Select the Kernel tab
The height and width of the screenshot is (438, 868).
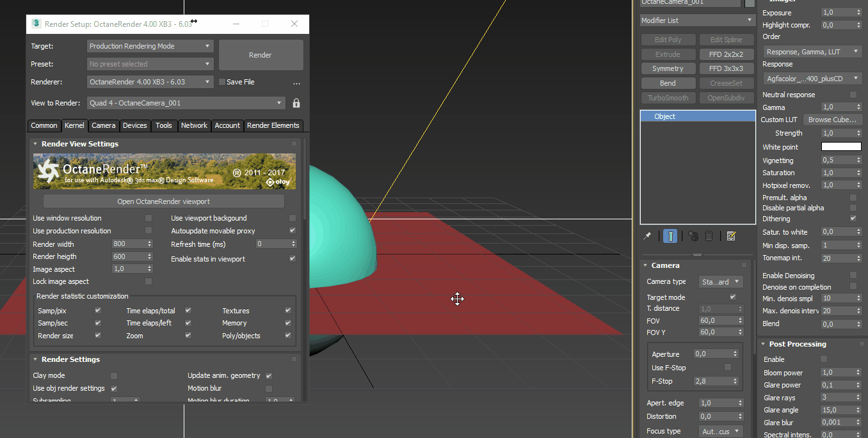coord(74,125)
